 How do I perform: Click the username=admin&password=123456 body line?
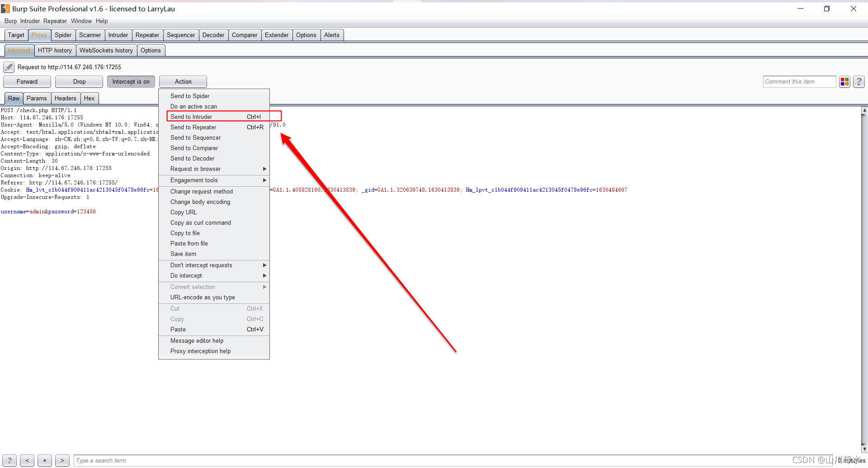click(48, 212)
